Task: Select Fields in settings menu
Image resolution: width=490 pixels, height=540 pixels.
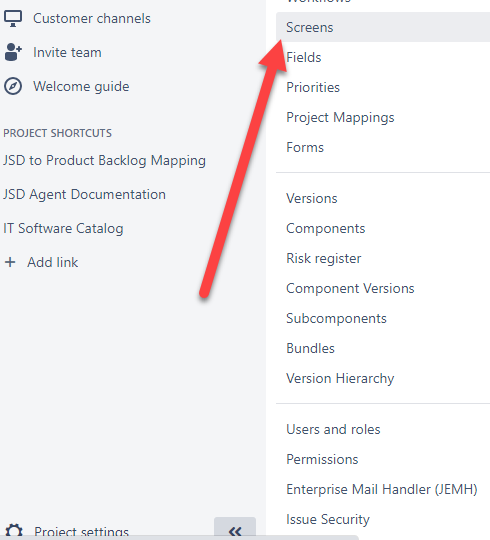Action: [304, 58]
